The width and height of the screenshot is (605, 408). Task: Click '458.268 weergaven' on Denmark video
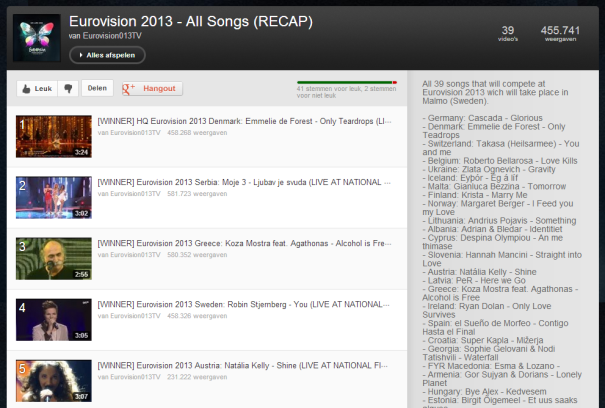[197, 133]
